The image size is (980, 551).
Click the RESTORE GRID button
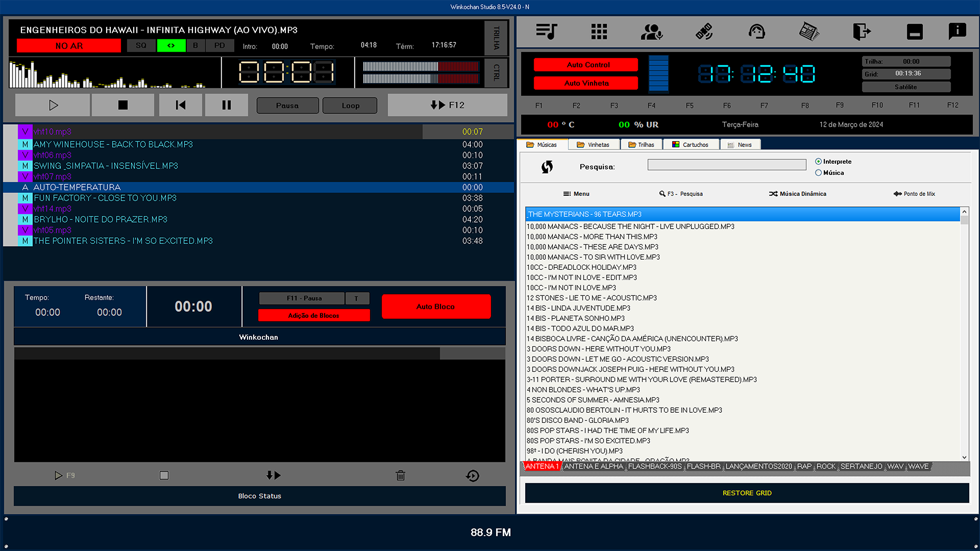[x=747, y=493]
